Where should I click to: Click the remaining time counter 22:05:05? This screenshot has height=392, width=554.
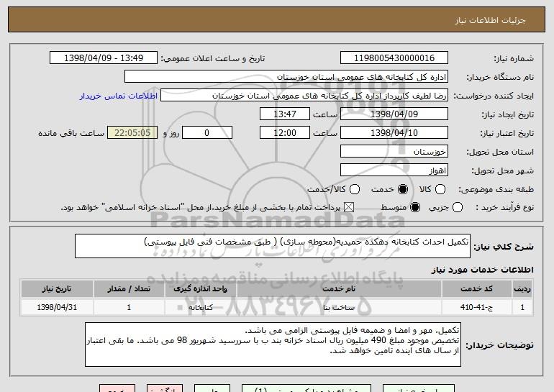[132, 133]
